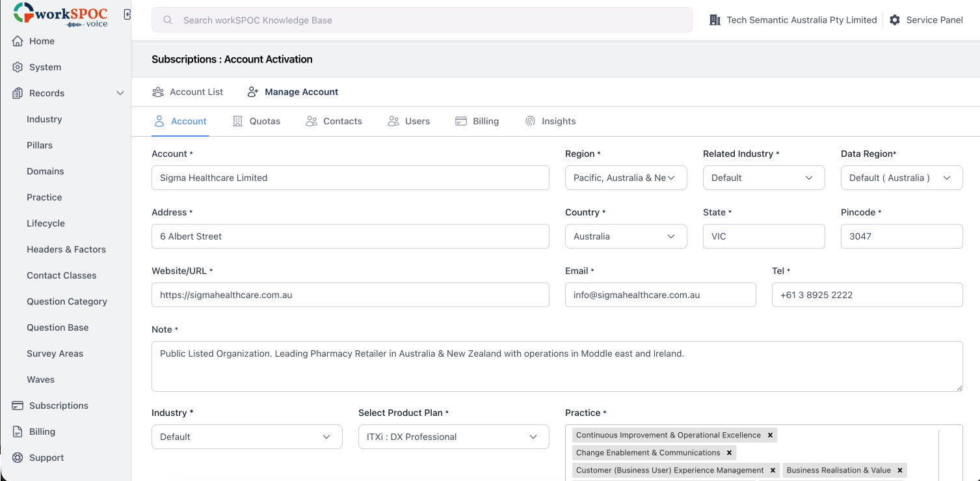Click the workSPOC voice logo
Viewport: 980px width, 481px height.
click(61, 14)
